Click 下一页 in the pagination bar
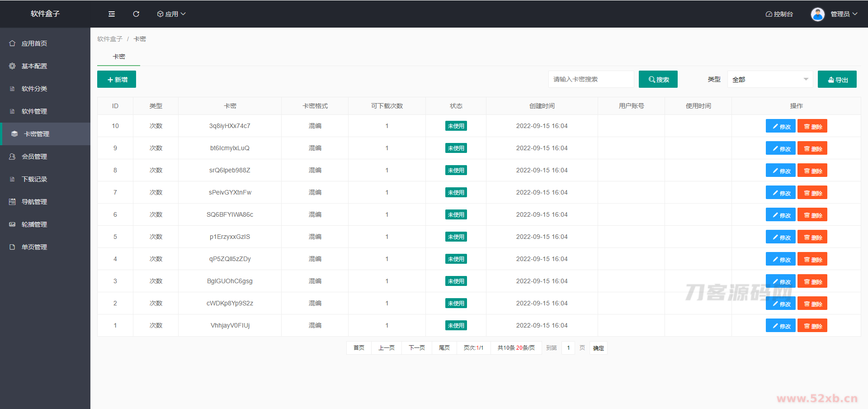868x409 pixels. (416, 348)
